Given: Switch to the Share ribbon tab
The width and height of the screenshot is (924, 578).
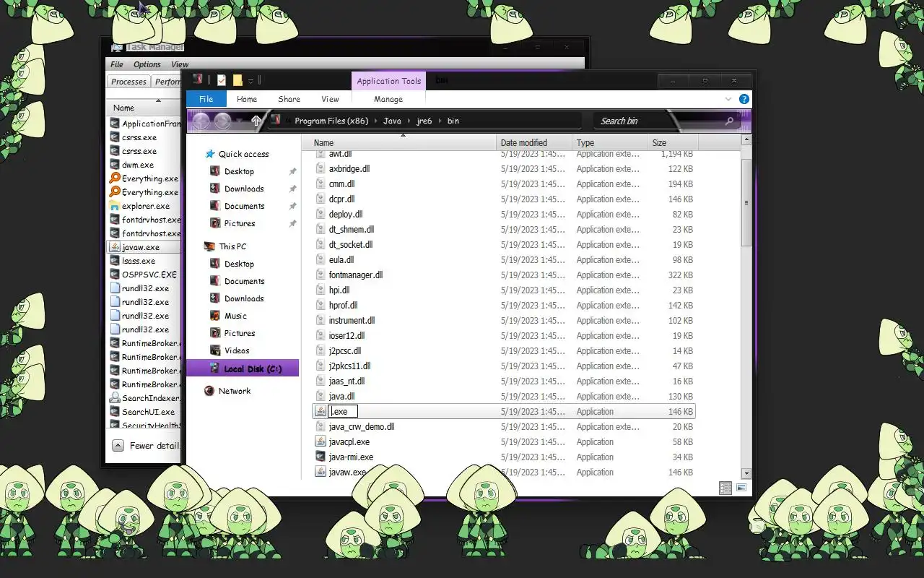Looking at the screenshot, I should tap(289, 100).
